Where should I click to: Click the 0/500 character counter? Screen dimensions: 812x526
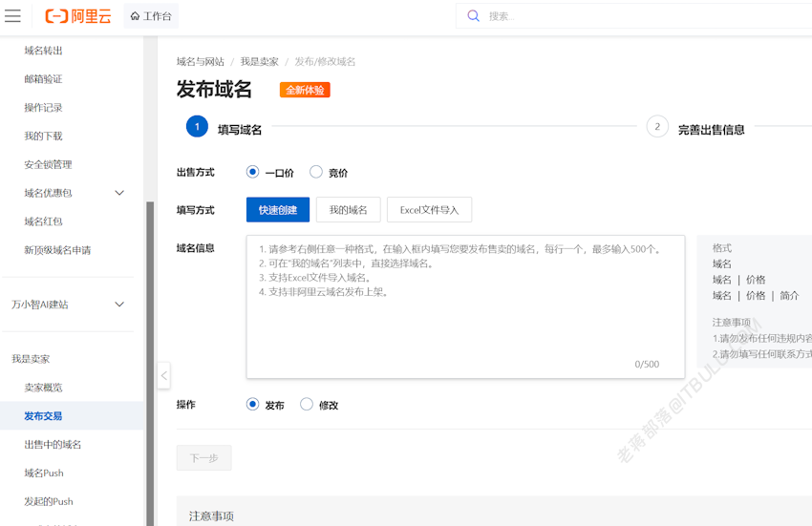click(647, 364)
